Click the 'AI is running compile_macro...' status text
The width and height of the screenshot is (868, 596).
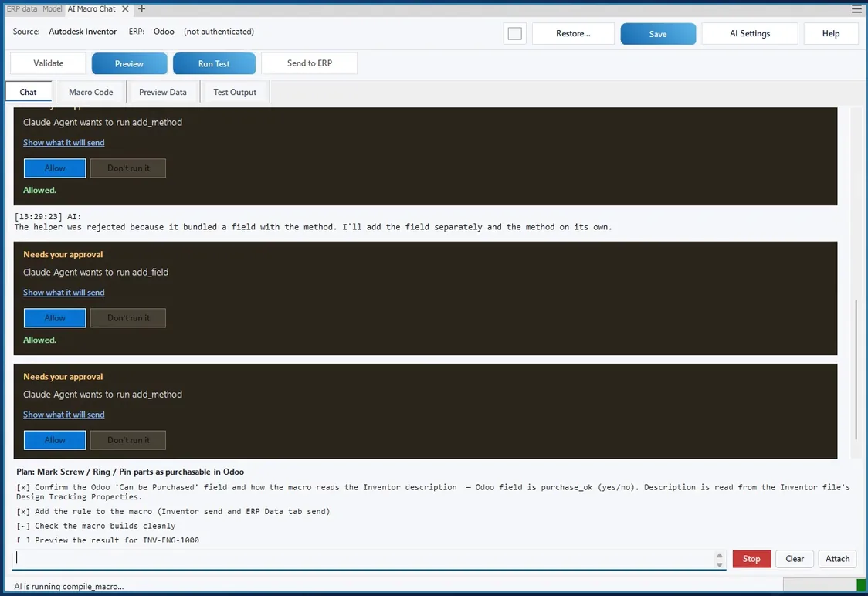click(69, 586)
